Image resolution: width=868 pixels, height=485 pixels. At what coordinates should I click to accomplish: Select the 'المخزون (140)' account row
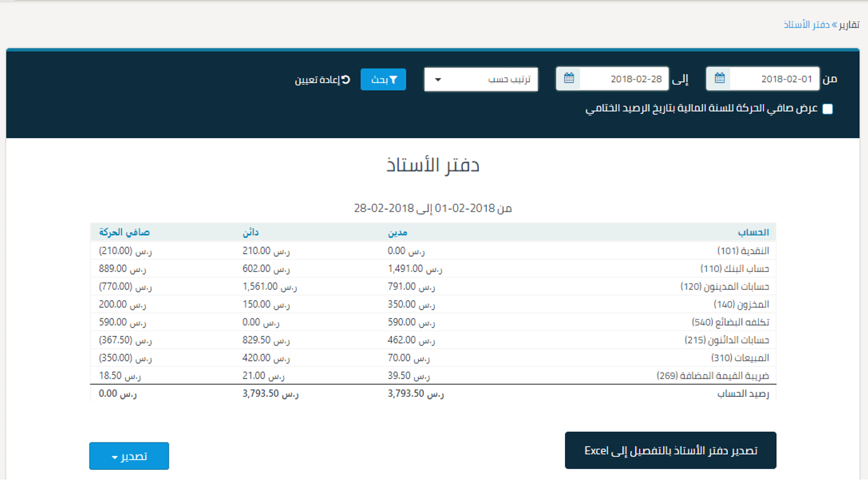(741, 304)
